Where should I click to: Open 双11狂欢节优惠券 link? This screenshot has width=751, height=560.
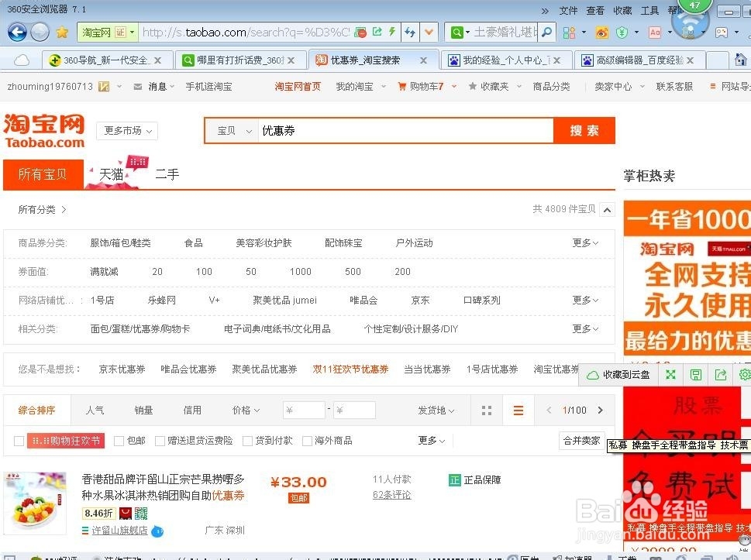point(350,369)
